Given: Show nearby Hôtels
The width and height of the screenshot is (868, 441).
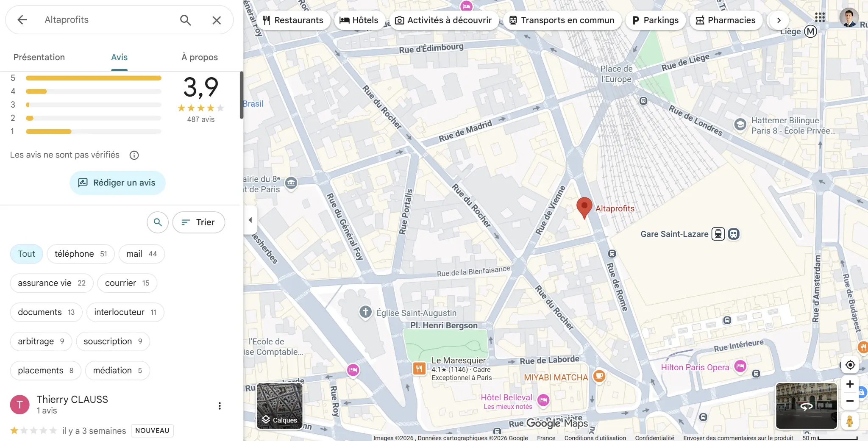Looking at the screenshot, I should 359,20.
